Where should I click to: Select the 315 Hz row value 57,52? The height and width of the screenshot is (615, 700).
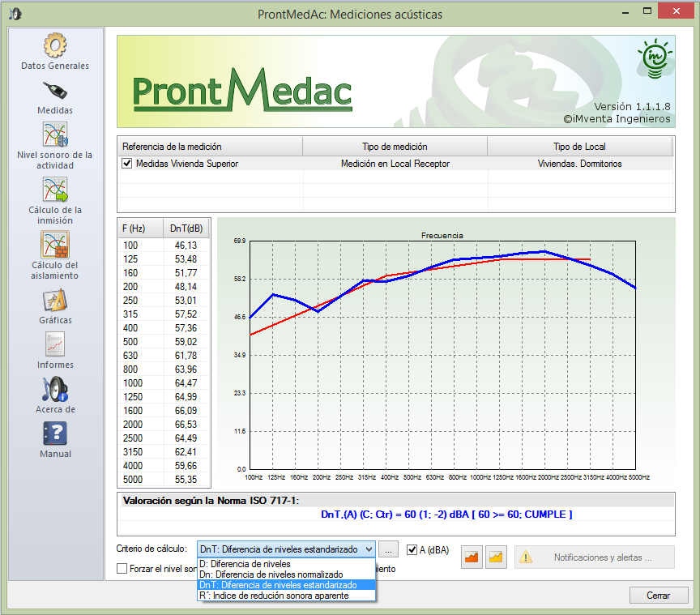tap(186, 314)
